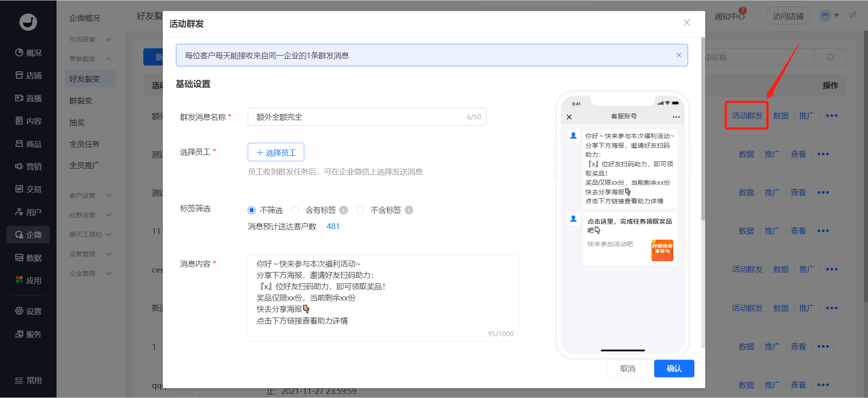The image size is (868, 398).
Task: Click 查看 link in second activity row
Action: click(798, 154)
